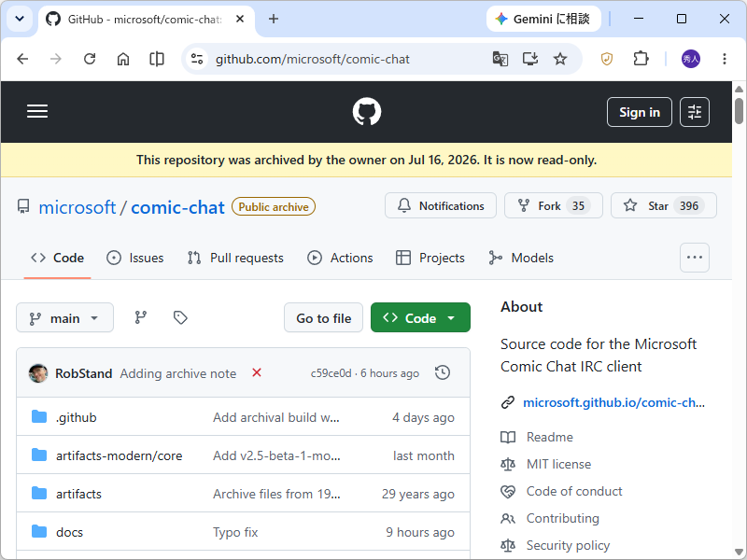
Task: Open the RobStand author link
Action: click(x=84, y=373)
